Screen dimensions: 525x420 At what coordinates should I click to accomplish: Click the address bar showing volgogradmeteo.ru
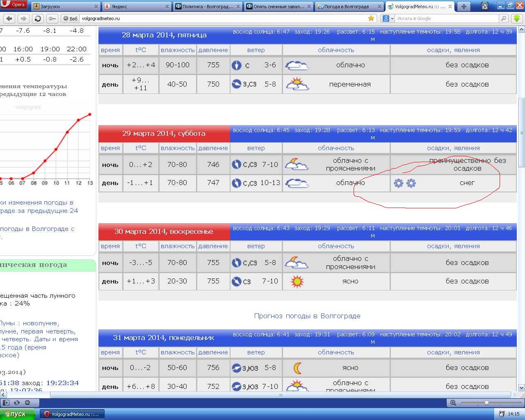[224, 18]
